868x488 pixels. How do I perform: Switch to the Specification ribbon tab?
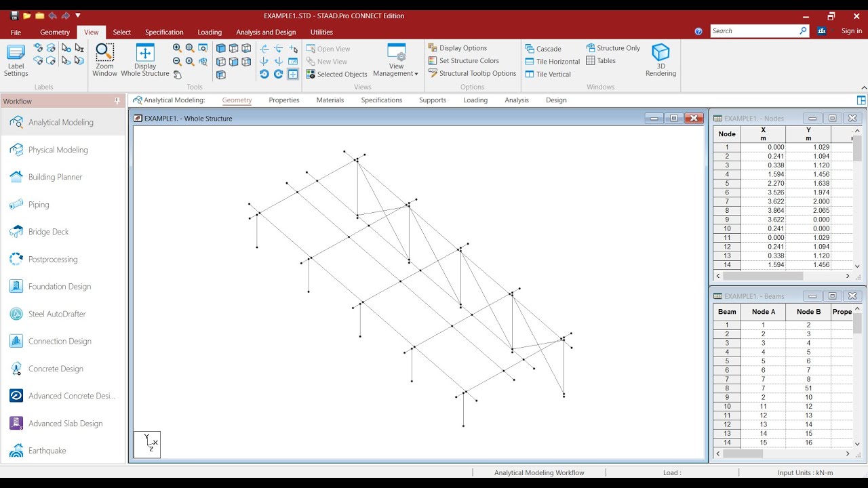(164, 32)
